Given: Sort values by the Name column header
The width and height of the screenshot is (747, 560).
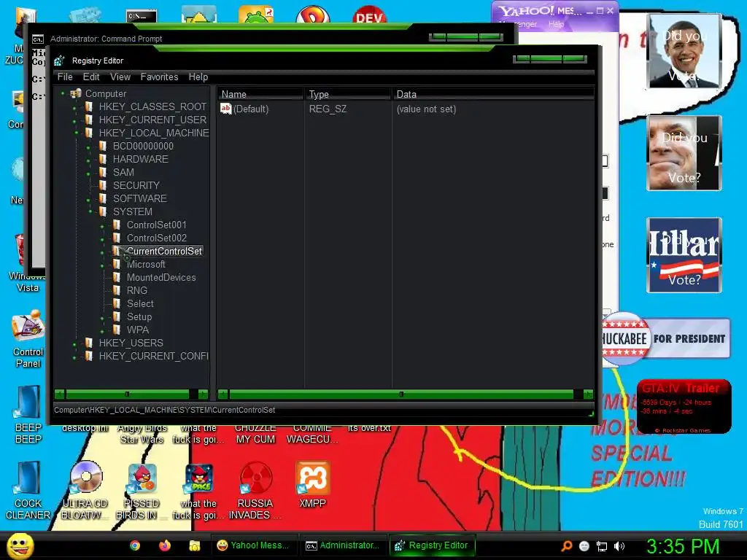Looking at the screenshot, I should click(x=260, y=94).
